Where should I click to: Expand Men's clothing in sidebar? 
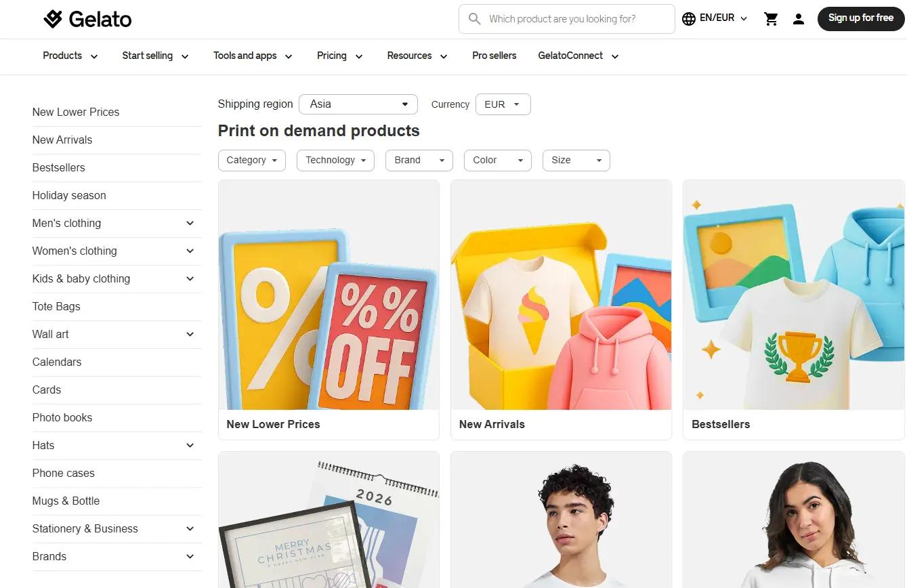pyautogui.click(x=190, y=223)
